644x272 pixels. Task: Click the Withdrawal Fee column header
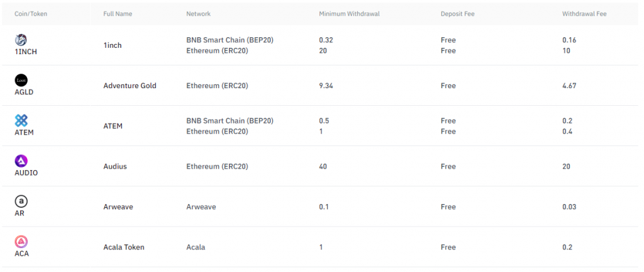(x=584, y=14)
